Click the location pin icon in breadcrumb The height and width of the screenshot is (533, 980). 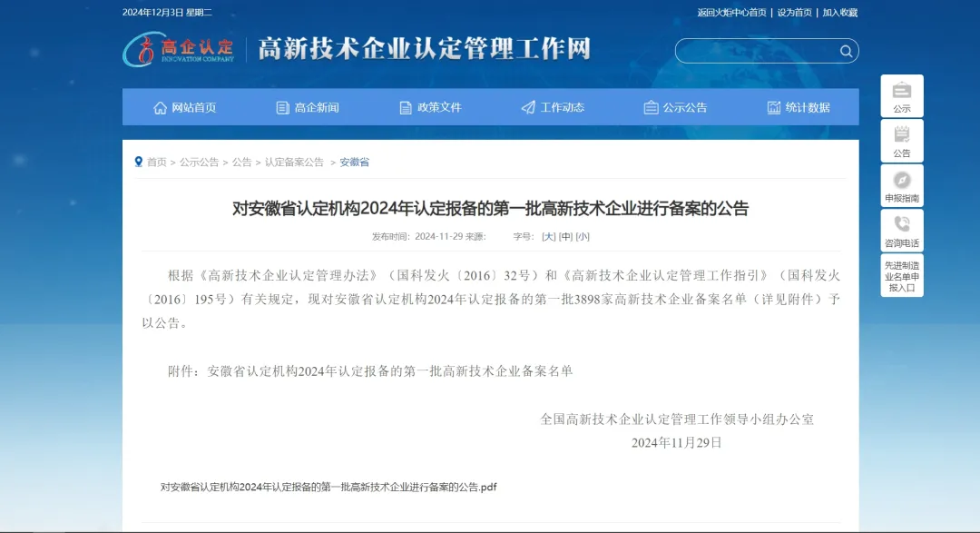pos(139,162)
